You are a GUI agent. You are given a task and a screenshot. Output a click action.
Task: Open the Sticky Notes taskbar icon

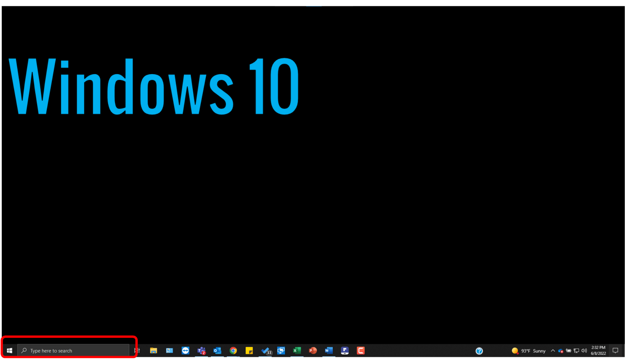(x=249, y=351)
